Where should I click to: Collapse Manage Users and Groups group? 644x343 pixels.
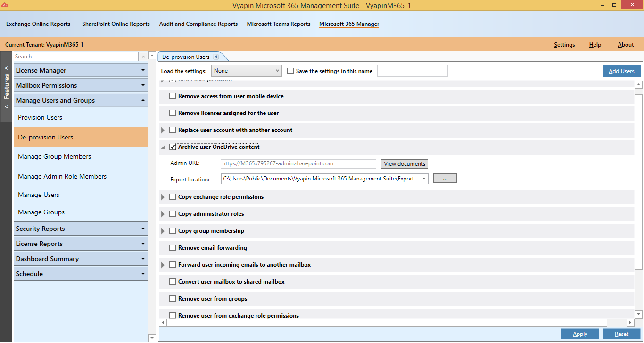point(81,100)
